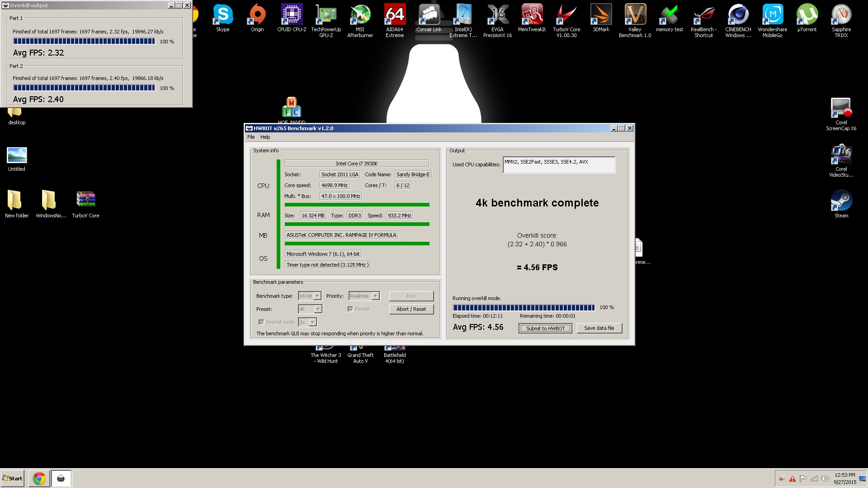Launch Sapphire TRIXX
The height and width of the screenshot is (488, 868).
[x=841, y=21]
